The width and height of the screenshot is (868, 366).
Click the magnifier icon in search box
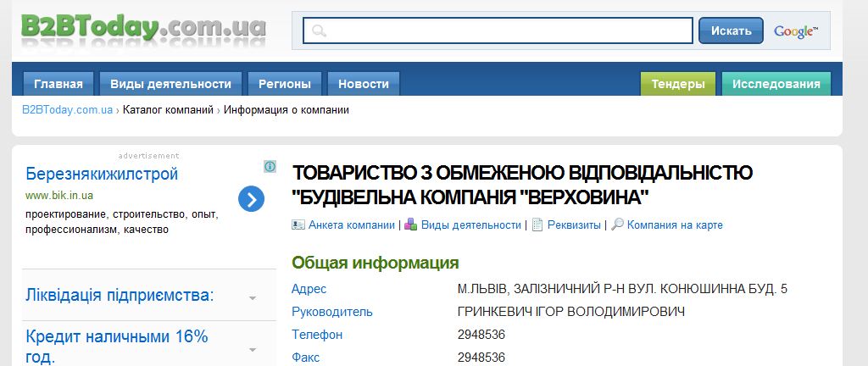pos(319,31)
